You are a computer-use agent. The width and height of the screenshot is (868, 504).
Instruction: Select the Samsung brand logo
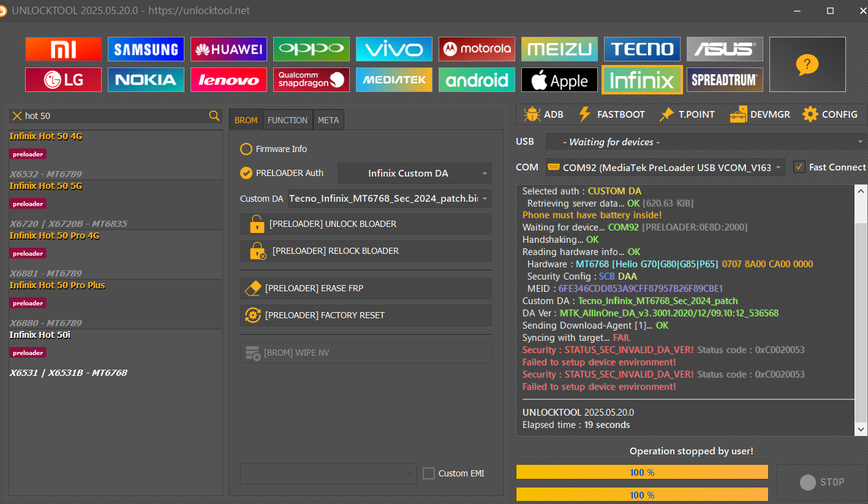[146, 49]
